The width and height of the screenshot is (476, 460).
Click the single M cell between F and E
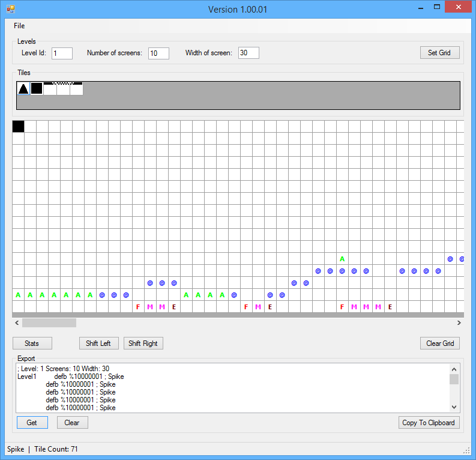coord(258,307)
